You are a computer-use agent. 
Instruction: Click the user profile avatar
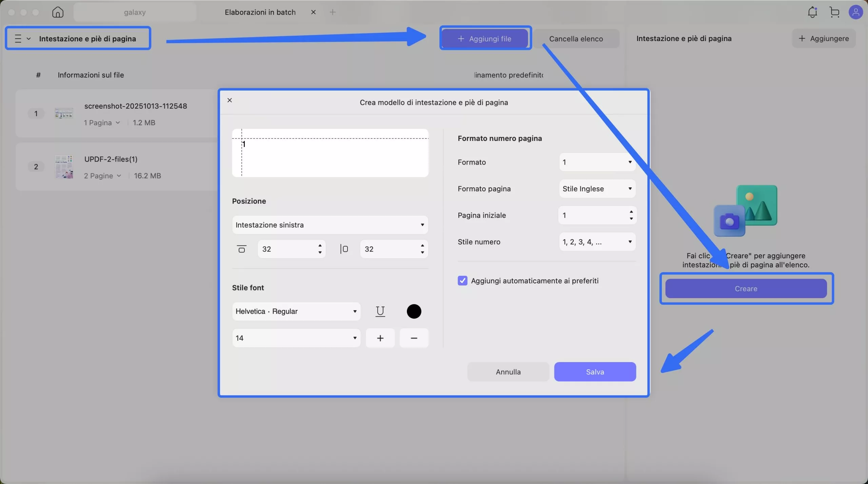[855, 12]
